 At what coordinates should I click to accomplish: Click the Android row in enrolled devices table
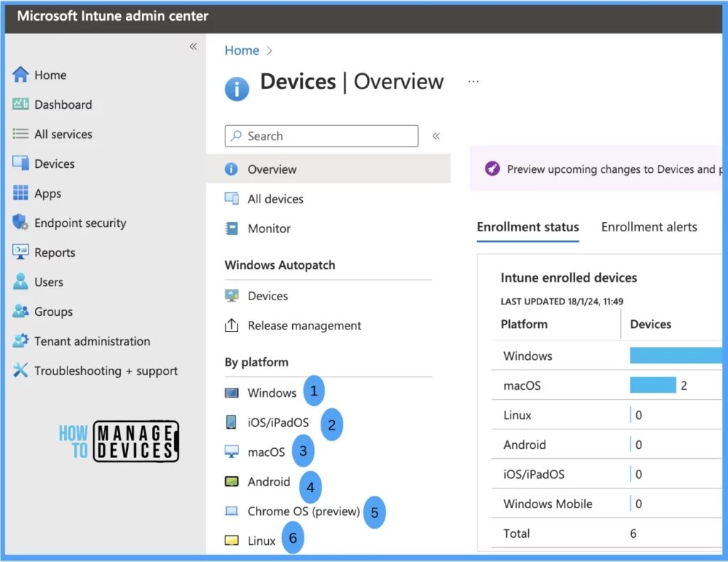pos(606,445)
